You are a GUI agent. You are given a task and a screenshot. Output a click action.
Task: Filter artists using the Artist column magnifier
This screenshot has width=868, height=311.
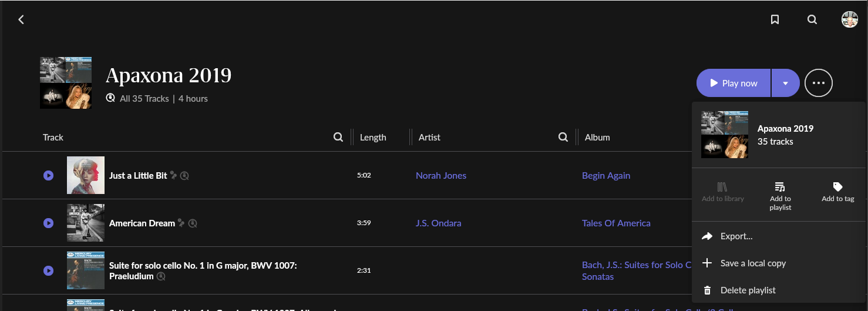click(x=563, y=137)
